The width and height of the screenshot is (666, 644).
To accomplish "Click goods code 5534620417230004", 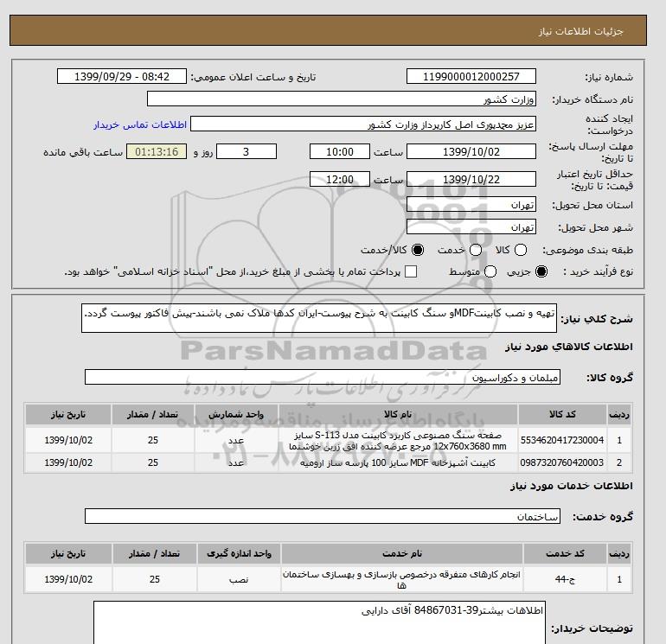I will [562, 440].
